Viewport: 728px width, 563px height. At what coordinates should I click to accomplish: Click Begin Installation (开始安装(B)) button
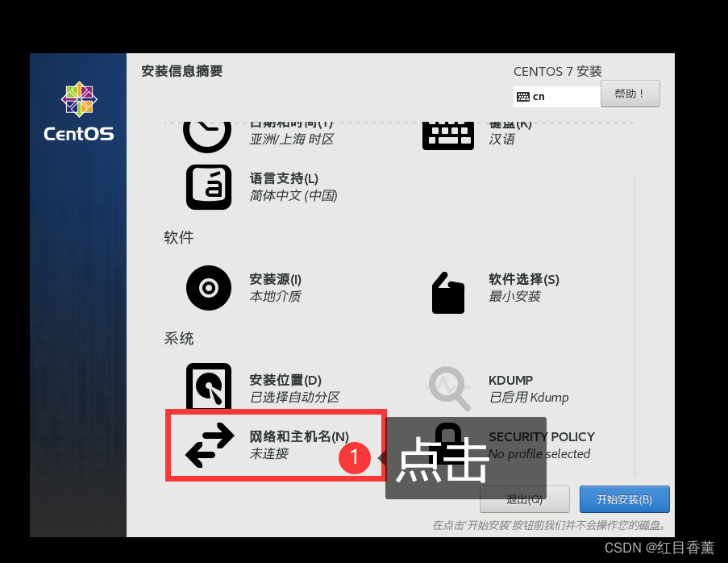pos(625,499)
